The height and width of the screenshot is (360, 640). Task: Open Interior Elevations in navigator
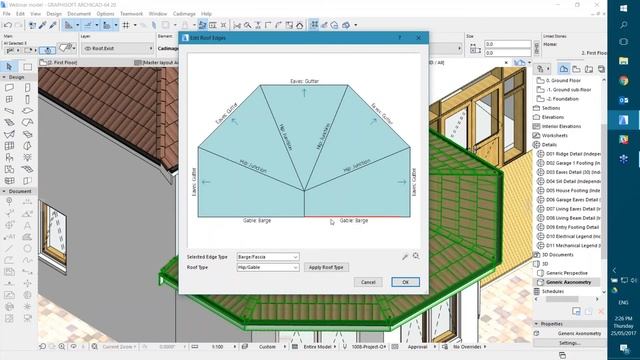coord(561,126)
